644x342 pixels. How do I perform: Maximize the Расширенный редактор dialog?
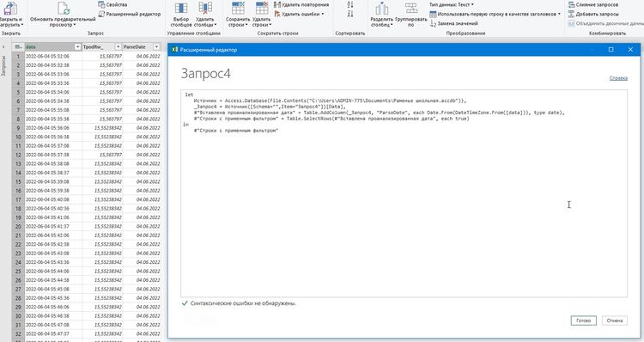(x=611, y=49)
